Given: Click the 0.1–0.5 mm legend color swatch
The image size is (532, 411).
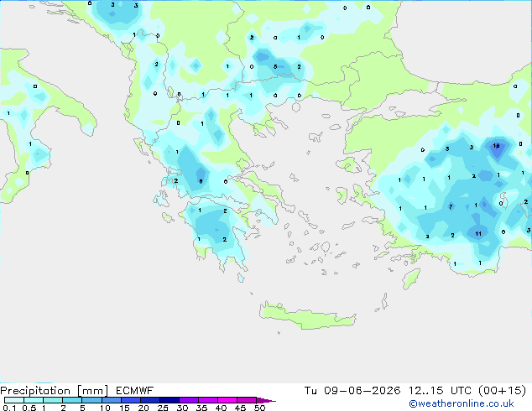Looking at the screenshot, I should pyautogui.click(x=14, y=400).
